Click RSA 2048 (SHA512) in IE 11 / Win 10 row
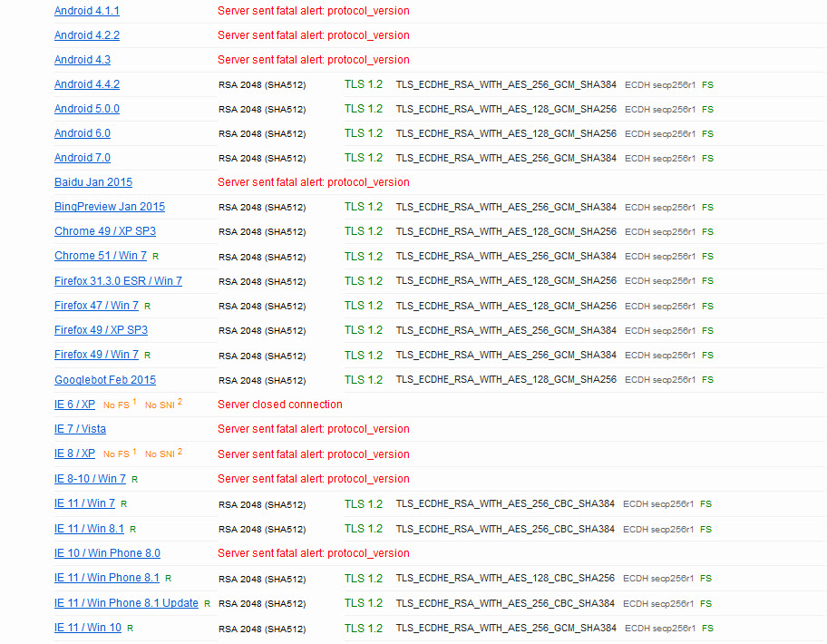Screen dimensions: 827x644 pyautogui.click(x=262, y=629)
